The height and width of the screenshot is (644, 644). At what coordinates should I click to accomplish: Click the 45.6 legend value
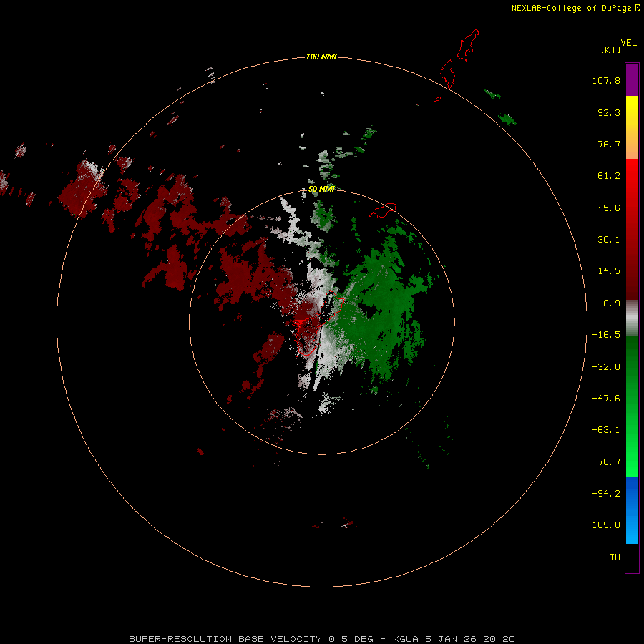click(x=609, y=208)
